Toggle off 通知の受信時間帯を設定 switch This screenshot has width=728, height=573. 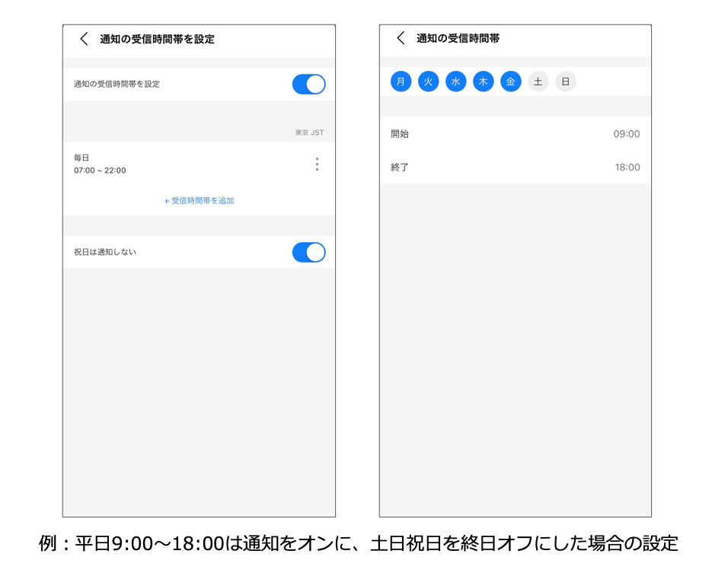pos(308,84)
